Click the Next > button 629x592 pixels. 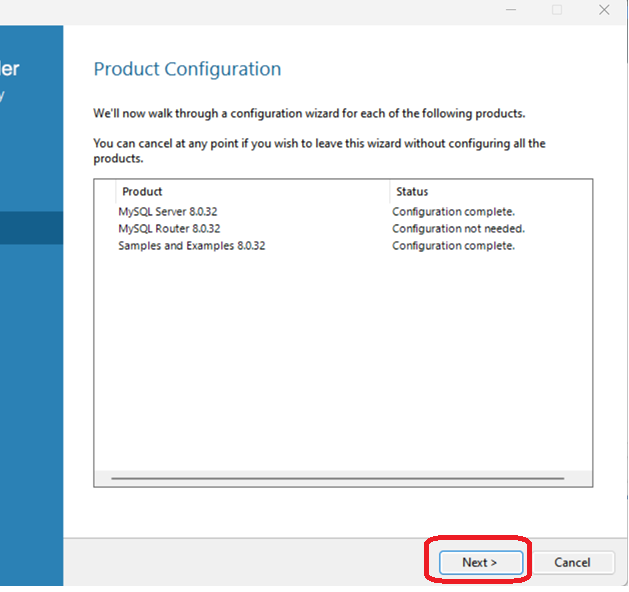coord(481,562)
